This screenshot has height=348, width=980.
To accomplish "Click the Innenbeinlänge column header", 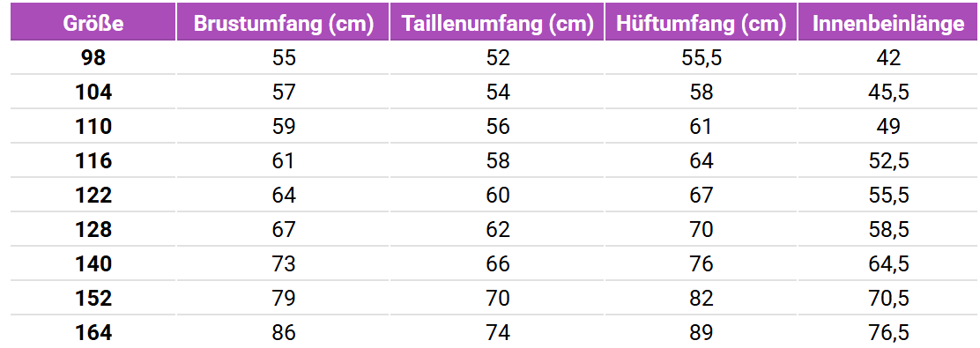I will point(888,23).
